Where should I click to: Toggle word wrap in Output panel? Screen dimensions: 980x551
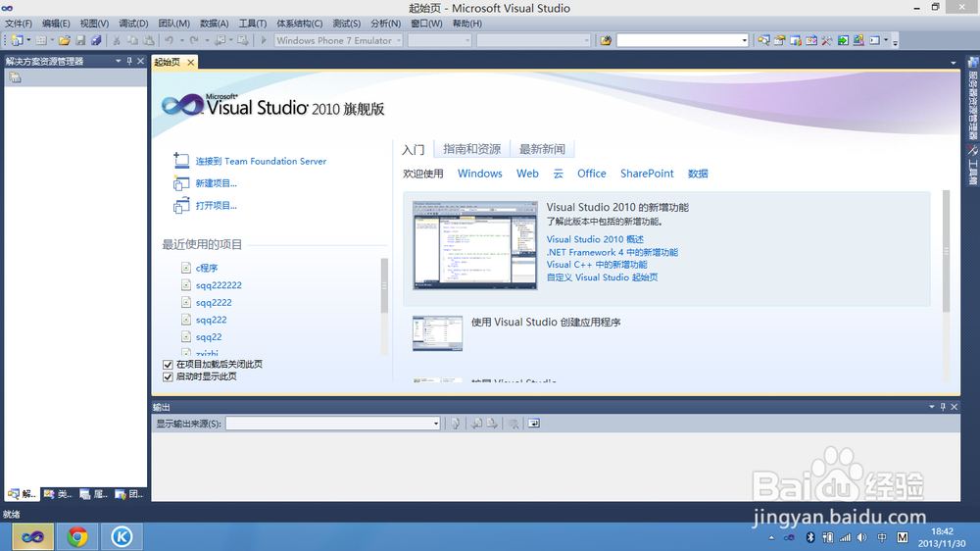click(534, 424)
